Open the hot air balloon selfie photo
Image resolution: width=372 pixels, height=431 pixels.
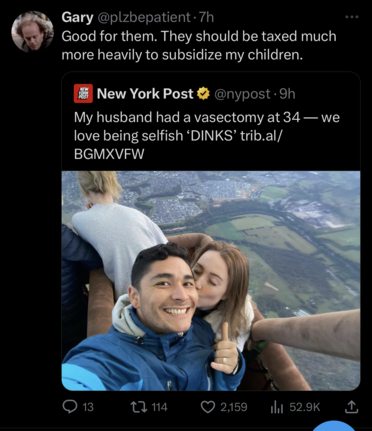(211, 280)
